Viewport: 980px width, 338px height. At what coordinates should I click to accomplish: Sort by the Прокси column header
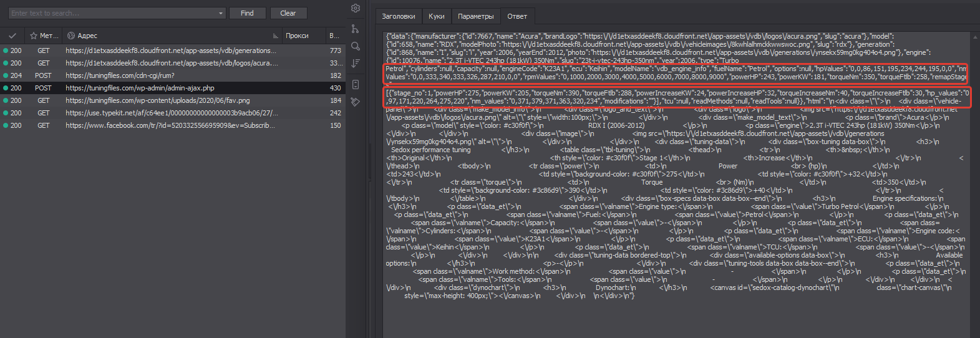coord(297,36)
